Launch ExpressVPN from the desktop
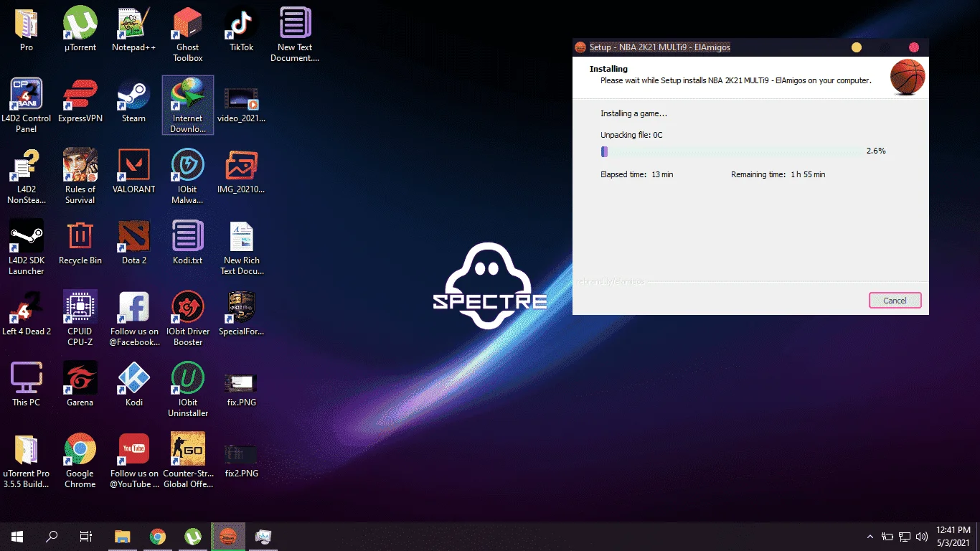Image resolution: width=980 pixels, height=551 pixels. 80,100
